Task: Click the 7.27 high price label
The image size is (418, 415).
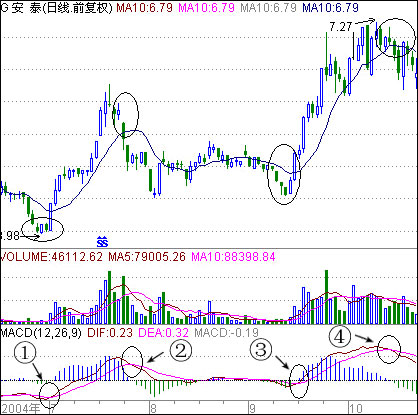Action: tap(341, 27)
